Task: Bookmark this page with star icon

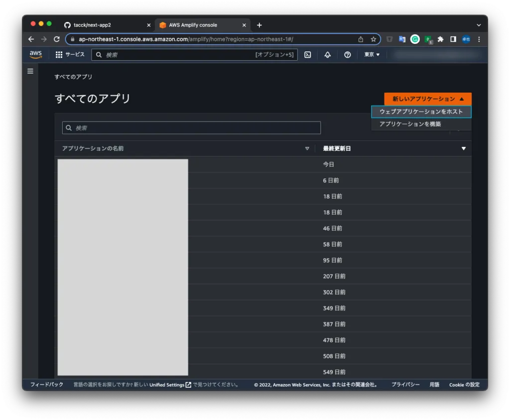Action: coord(373,39)
